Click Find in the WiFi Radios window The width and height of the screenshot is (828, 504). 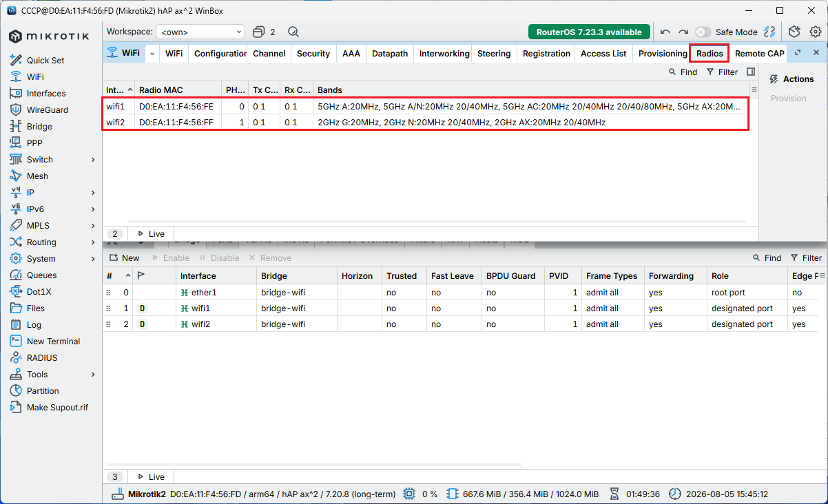tap(683, 72)
